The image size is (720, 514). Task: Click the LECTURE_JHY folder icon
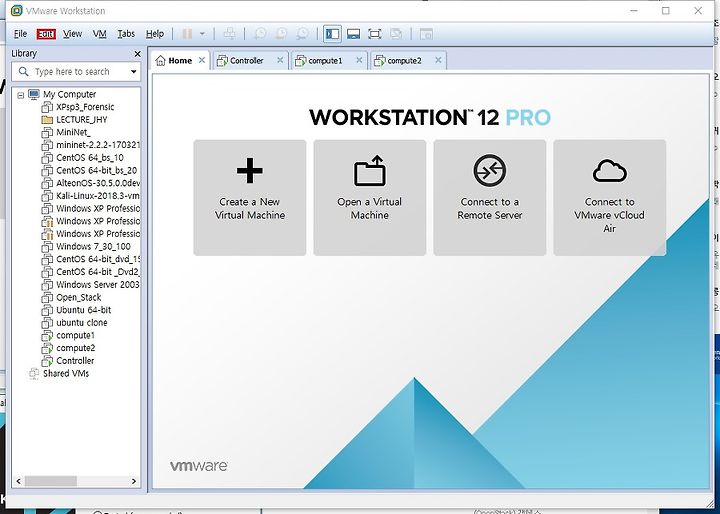pyautogui.click(x=47, y=120)
